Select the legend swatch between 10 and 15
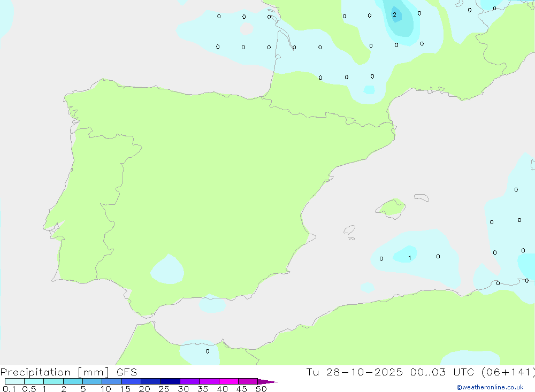This screenshot has width=535, height=392. click(112, 381)
